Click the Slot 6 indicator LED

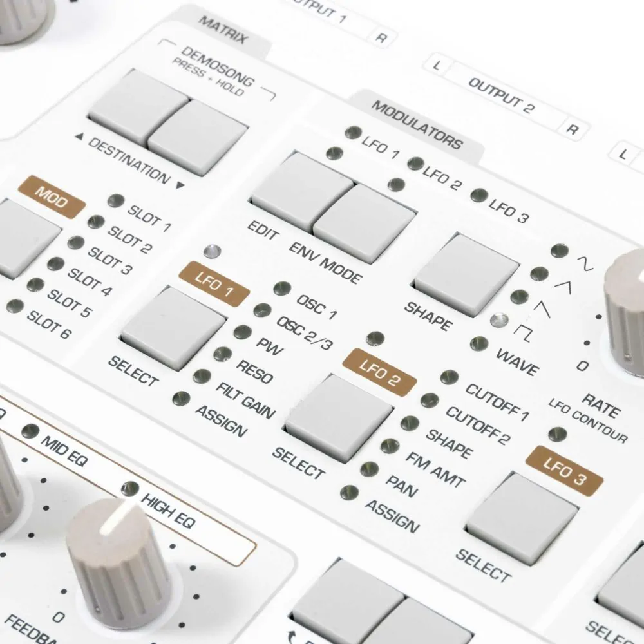tap(15, 307)
